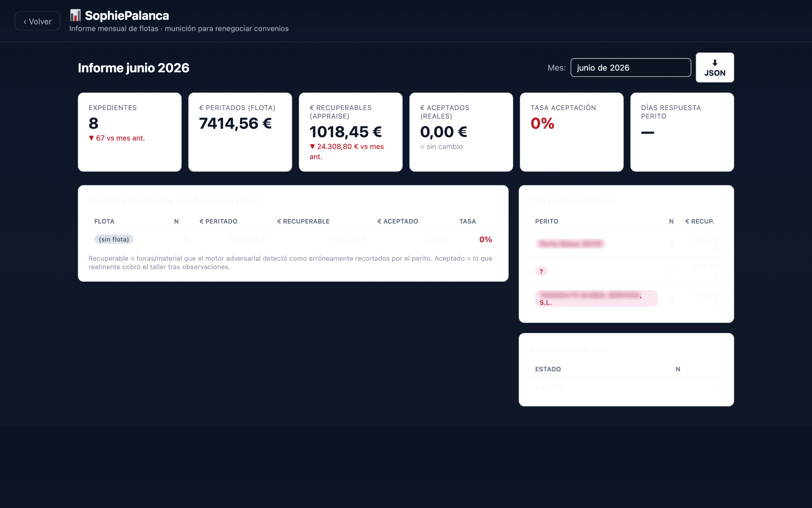Select the Informe junio 2026 heading
This screenshot has width=812, height=508.
134,68
